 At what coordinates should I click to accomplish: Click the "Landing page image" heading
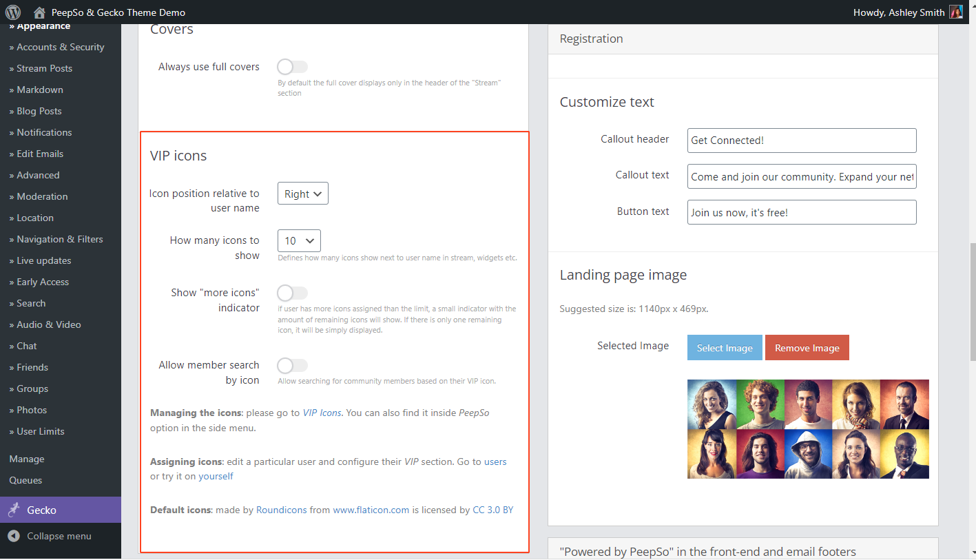coord(623,275)
